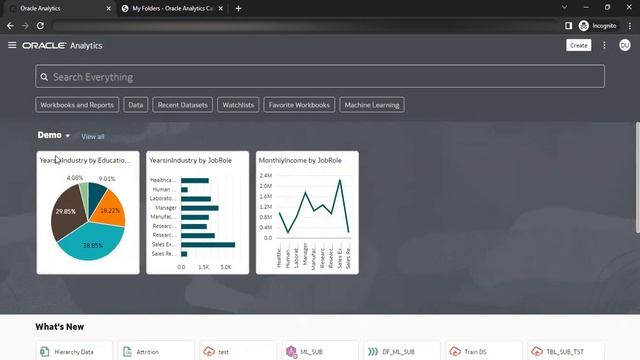Click the Train DS cloud icon
The height and width of the screenshot is (360, 640).
[x=455, y=351]
